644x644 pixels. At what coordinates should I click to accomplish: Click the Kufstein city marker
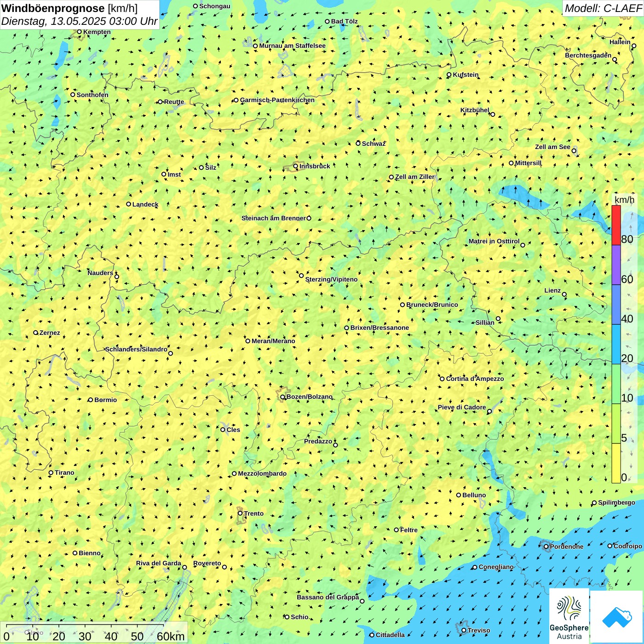(449, 75)
